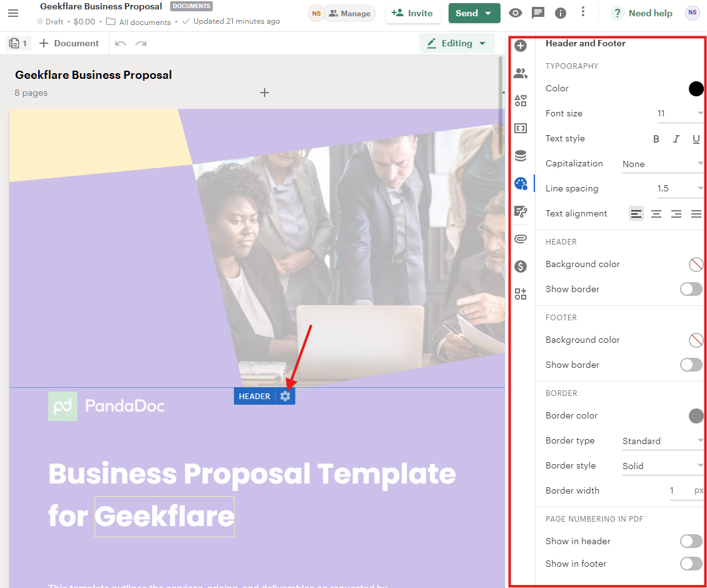This screenshot has height=588, width=707.
Task: Click the Need help link
Action: point(642,13)
